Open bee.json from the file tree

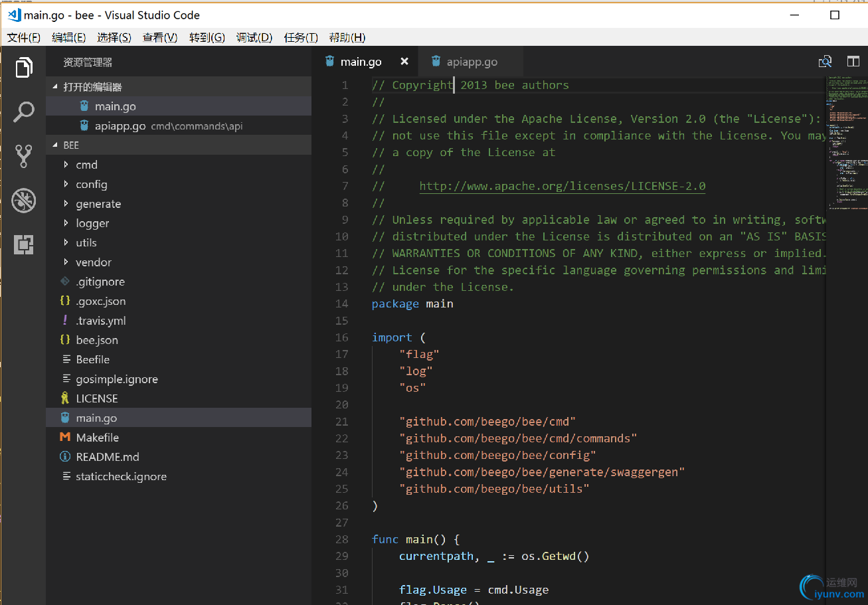coord(179,340)
